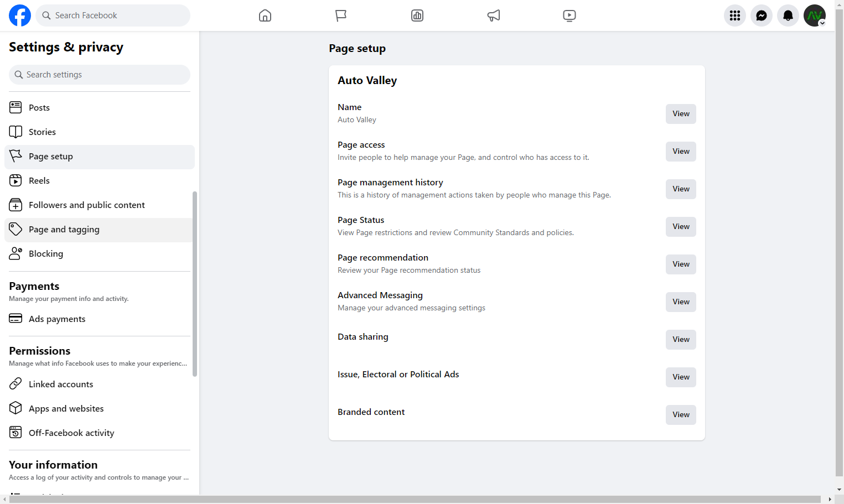Click the Search settings field
Image resolution: width=844 pixels, height=504 pixels.
[100, 75]
